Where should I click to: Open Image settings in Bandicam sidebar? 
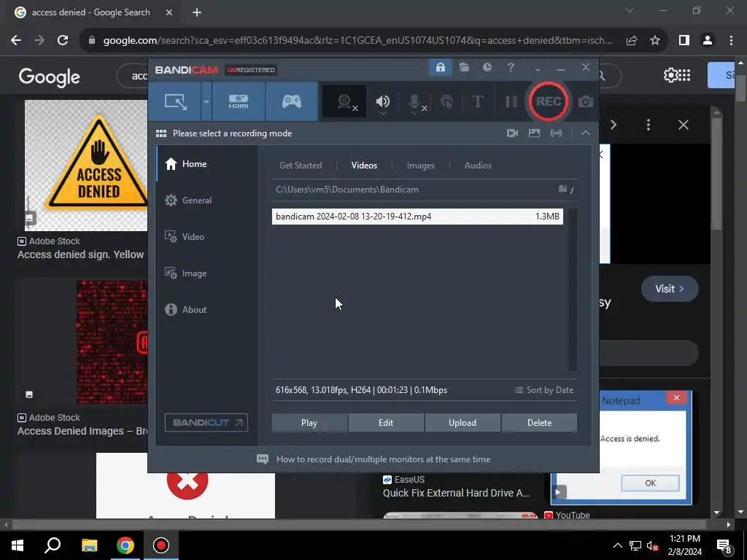pos(206,273)
